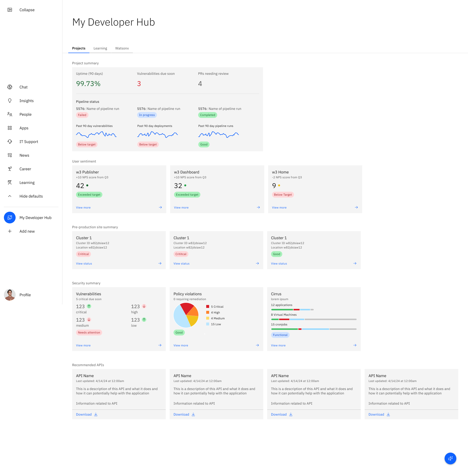Image resolution: width=468 pixels, height=476 pixels.
Task: Click the Chat icon in sidebar
Action: pyautogui.click(x=10, y=87)
